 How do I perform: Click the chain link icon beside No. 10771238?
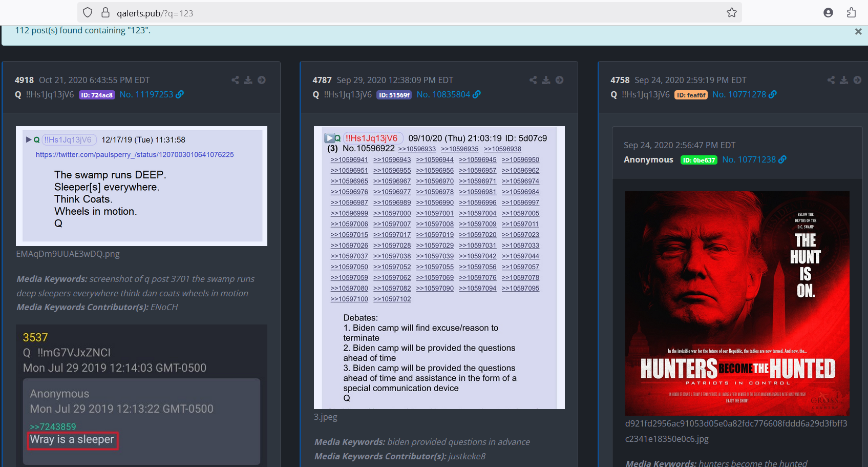pyautogui.click(x=782, y=159)
